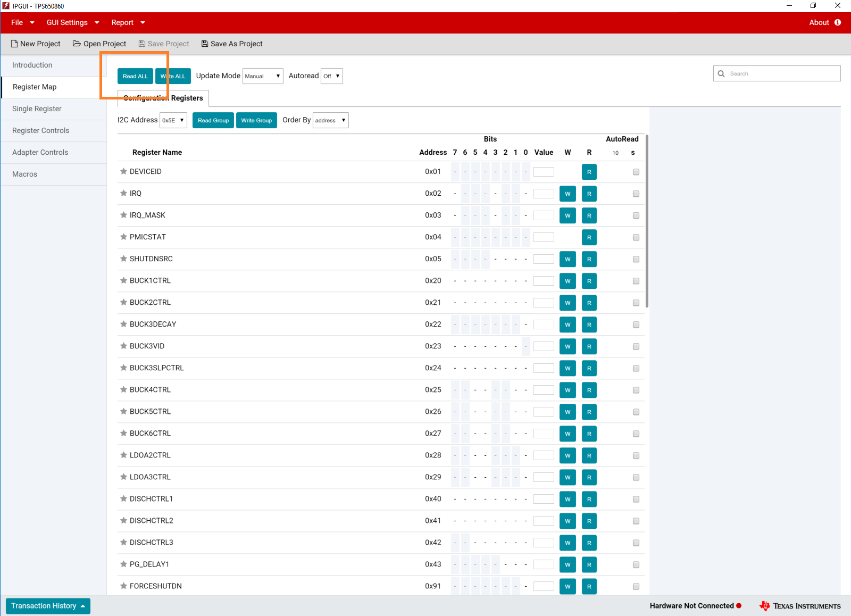Click Write ALL button
The width and height of the screenshot is (851, 616).
pyautogui.click(x=173, y=76)
